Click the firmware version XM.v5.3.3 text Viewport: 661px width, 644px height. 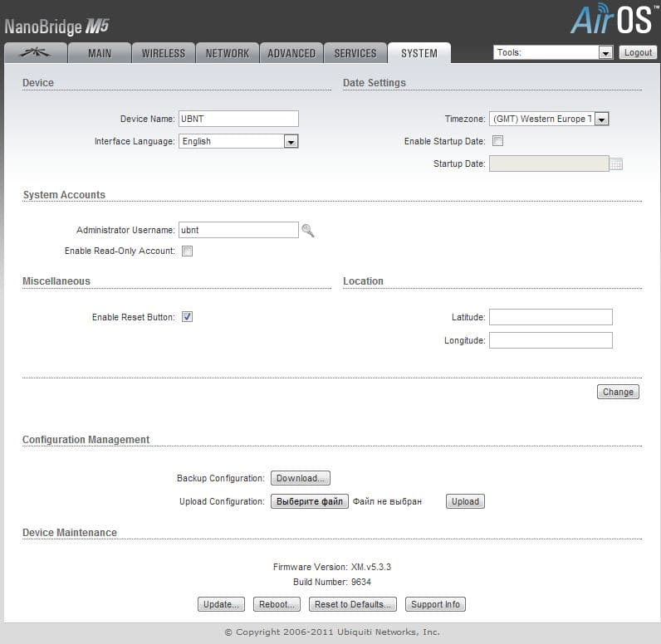(x=371, y=567)
